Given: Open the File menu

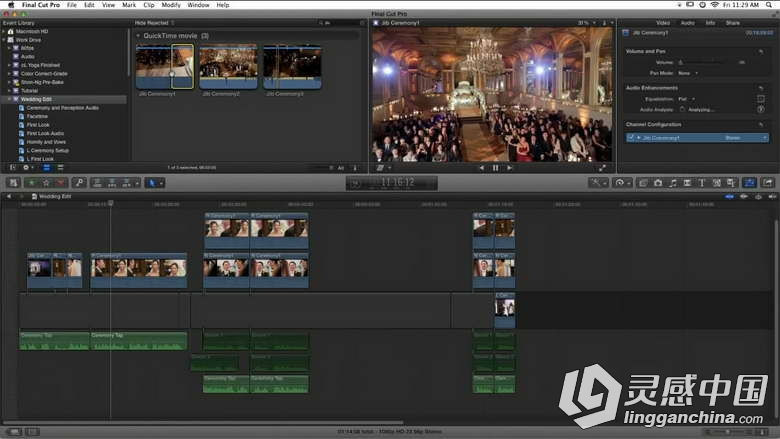Looking at the screenshot, I should click(72, 5).
